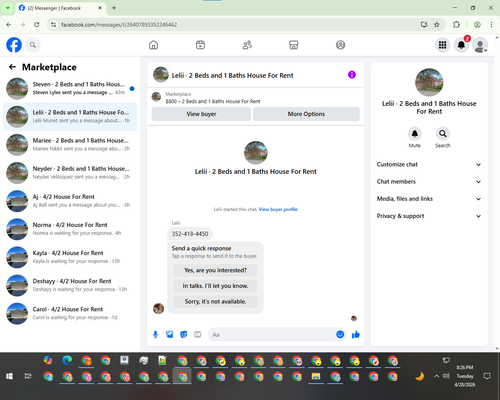Open the Facebook logo home link

point(14,45)
